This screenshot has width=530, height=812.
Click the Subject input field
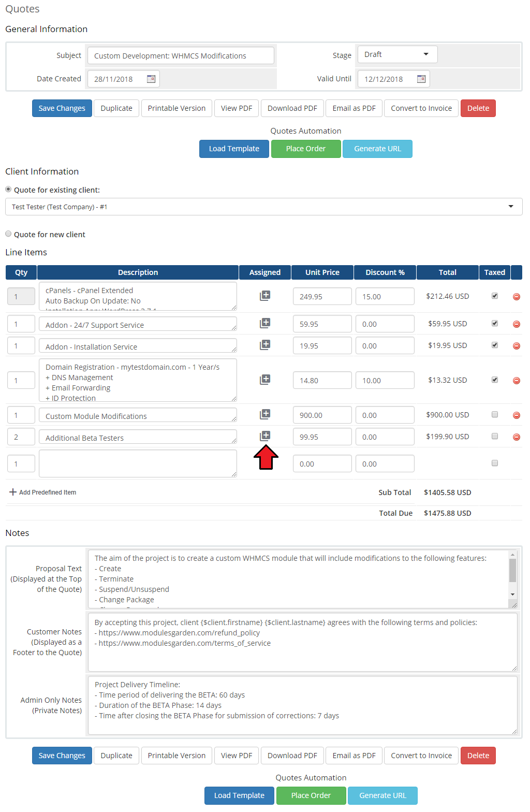click(x=181, y=55)
